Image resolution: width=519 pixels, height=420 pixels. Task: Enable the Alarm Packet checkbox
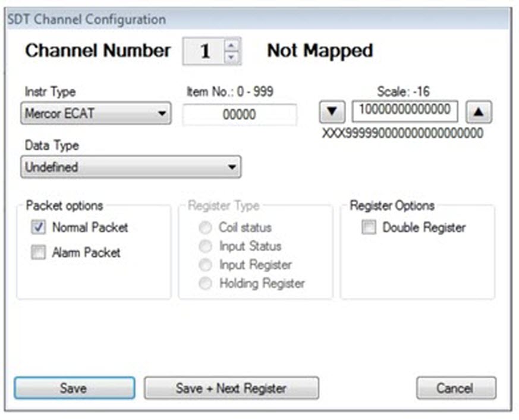point(39,252)
